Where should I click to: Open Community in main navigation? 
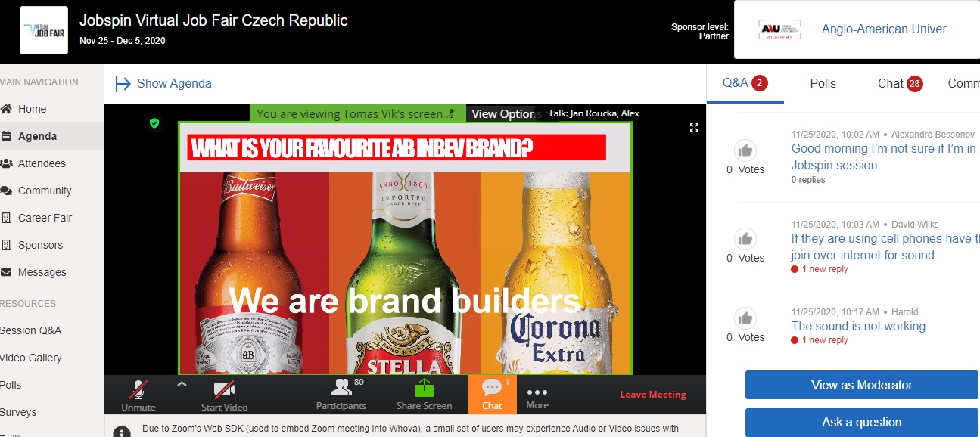[45, 191]
